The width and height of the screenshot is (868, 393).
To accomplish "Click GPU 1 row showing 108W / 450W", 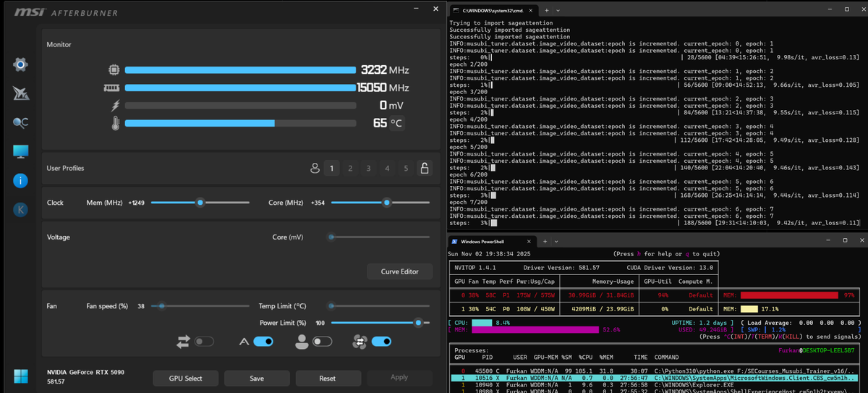I will [x=583, y=308].
